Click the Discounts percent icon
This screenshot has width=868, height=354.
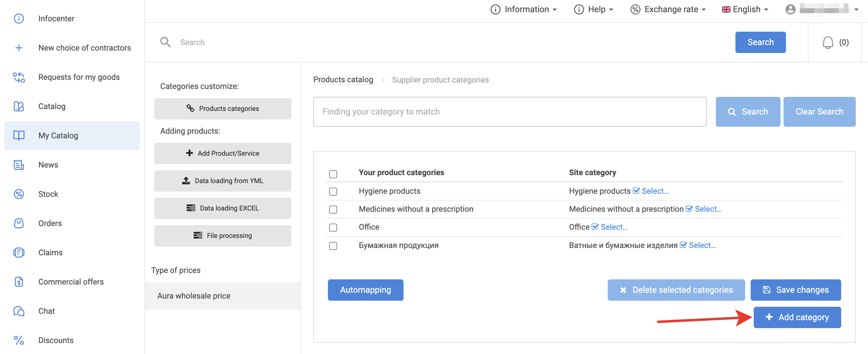19,340
